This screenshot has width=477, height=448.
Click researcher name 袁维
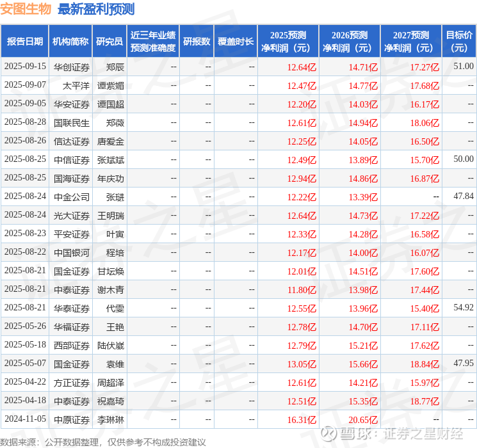click(x=115, y=364)
